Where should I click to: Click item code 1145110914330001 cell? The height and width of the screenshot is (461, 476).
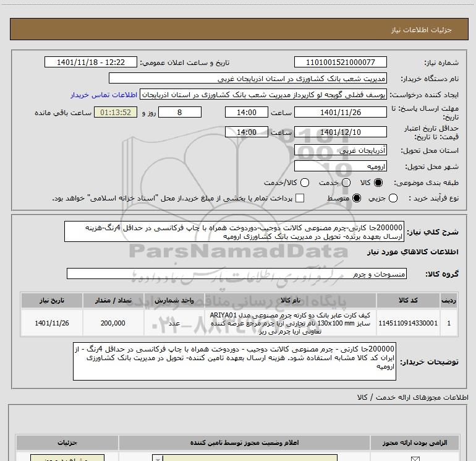408,323
